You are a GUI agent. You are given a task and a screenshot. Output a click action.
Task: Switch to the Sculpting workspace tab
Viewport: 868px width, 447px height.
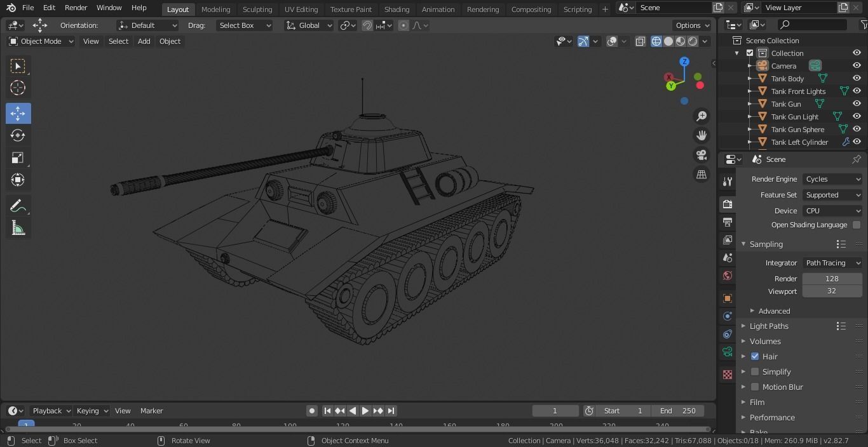tap(257, 10)
